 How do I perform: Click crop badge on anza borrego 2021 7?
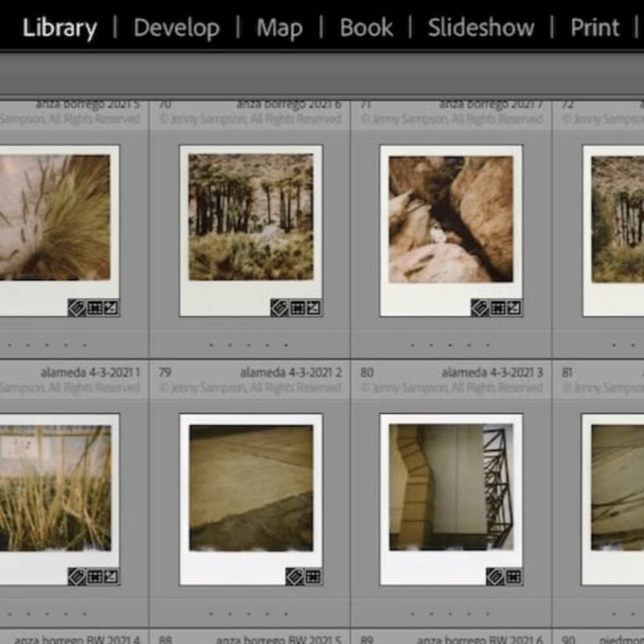coord(497,308)
